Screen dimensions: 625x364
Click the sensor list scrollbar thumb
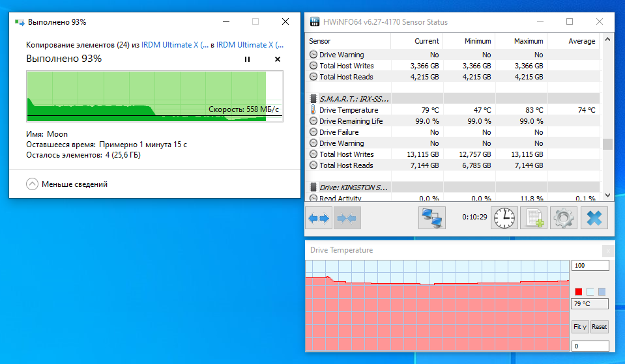coord(607,144)
